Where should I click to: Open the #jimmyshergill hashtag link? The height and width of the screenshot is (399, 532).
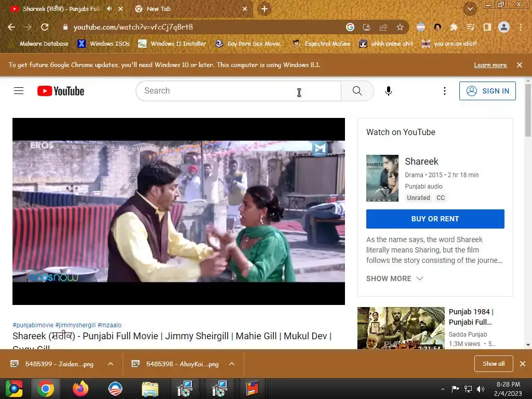click(75, 325)
